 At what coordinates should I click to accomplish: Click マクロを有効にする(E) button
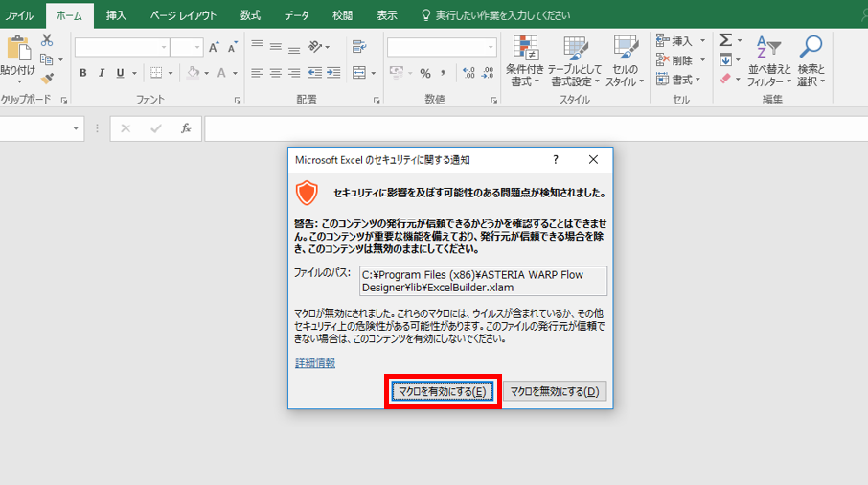tap(443, 391)
